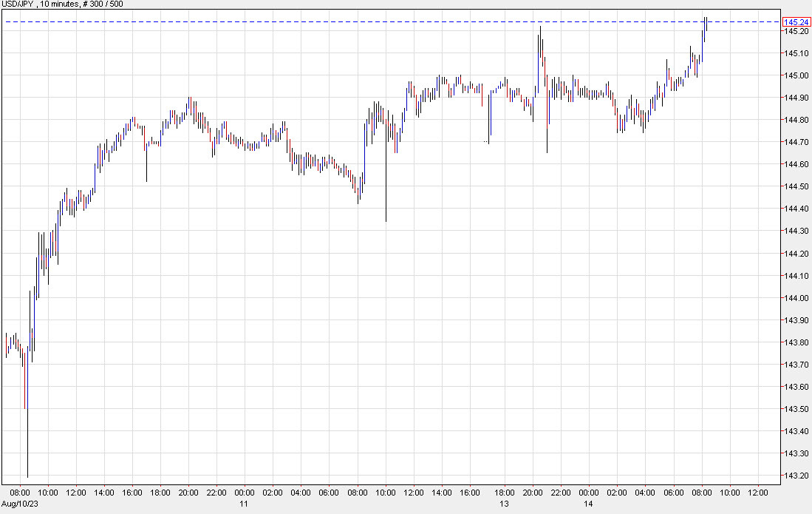This screenshot has width=812, height=514.
Task: Click the 145.20 price axis label
Action: pos(796,33)
